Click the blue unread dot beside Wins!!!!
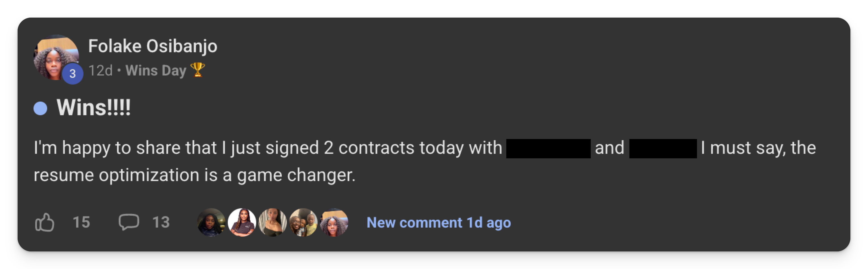The width and height of the screenshot is (868, 269). pyautogui.click(x=40, y=108)
